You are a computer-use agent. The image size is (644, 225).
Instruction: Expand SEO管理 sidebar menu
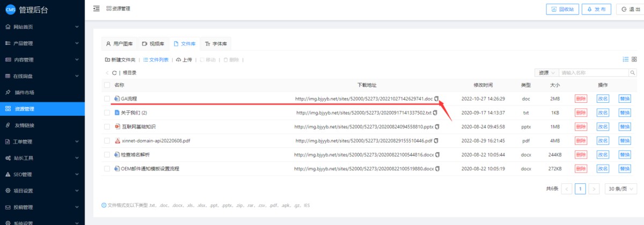click(x=42, y=175)
